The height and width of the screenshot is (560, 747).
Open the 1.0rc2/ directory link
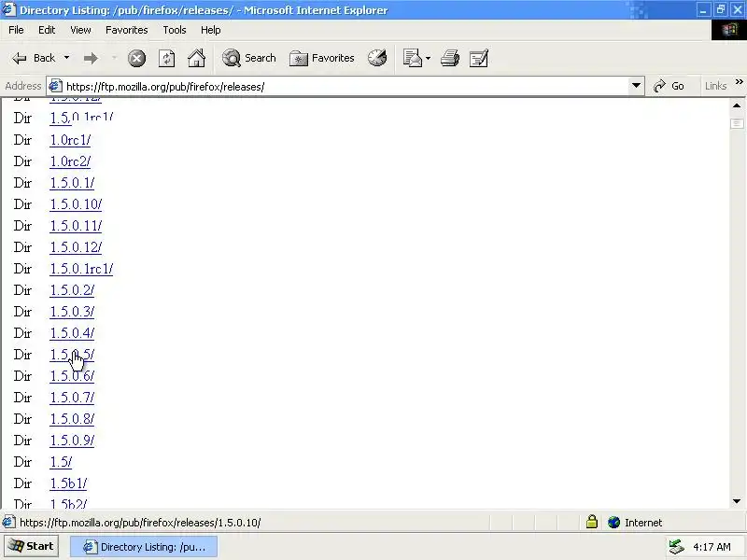pyautogui.click(x=70, y=161)
